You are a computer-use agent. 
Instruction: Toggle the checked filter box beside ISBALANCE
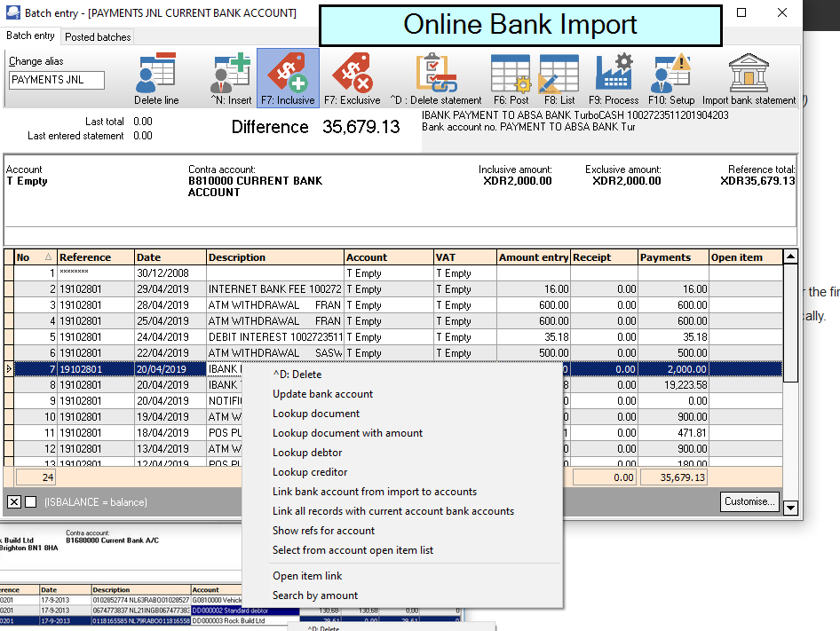[14, 502]
